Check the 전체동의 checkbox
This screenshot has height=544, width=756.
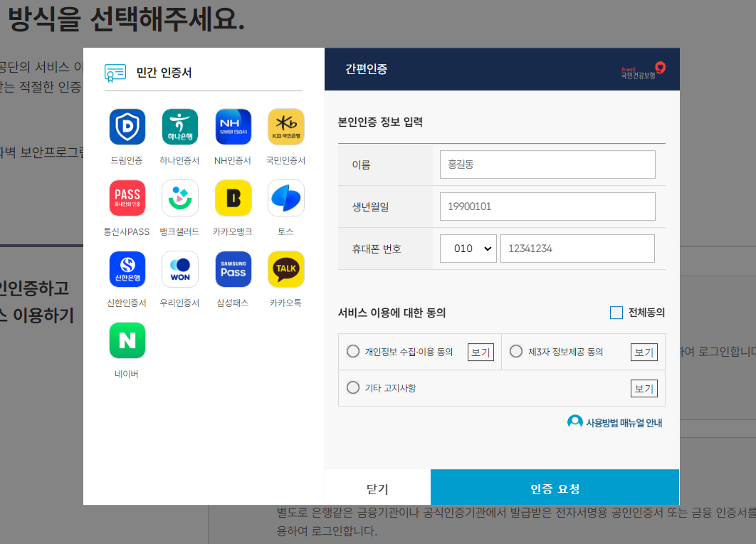click(x=616, y=313)
